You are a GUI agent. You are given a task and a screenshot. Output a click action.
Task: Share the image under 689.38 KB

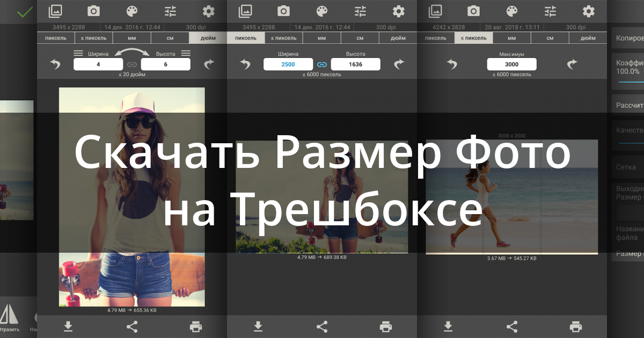coord(322,326)
